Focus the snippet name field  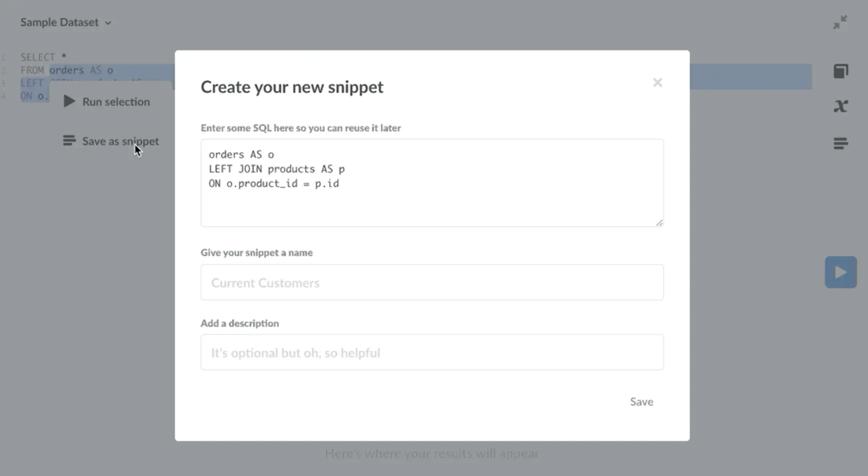coord(432,282)
